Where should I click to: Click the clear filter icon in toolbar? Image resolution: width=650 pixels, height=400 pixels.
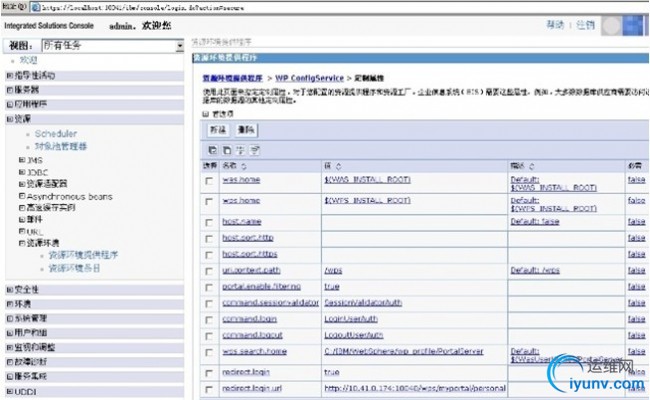(x=255, y=150)
